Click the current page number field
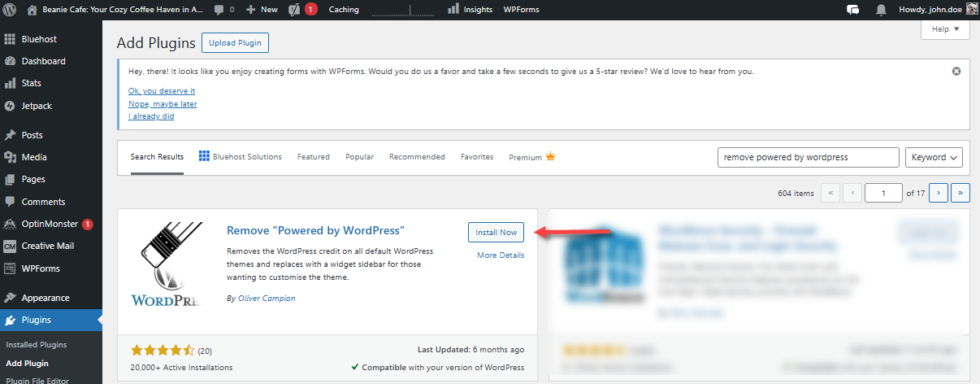This screenshot has height=384, width=980. point(884,193)
